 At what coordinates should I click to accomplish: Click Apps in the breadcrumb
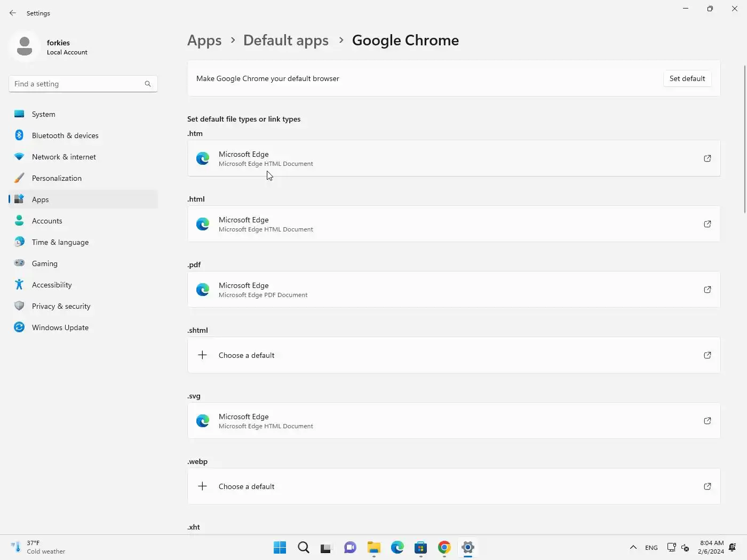pyautogui.click(x=204, y=41)
